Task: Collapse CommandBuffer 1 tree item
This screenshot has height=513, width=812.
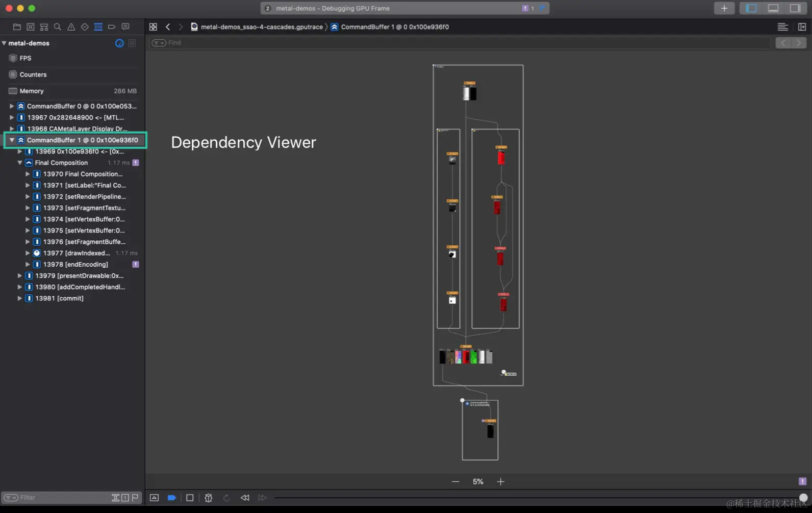Action: coord(12,140)
